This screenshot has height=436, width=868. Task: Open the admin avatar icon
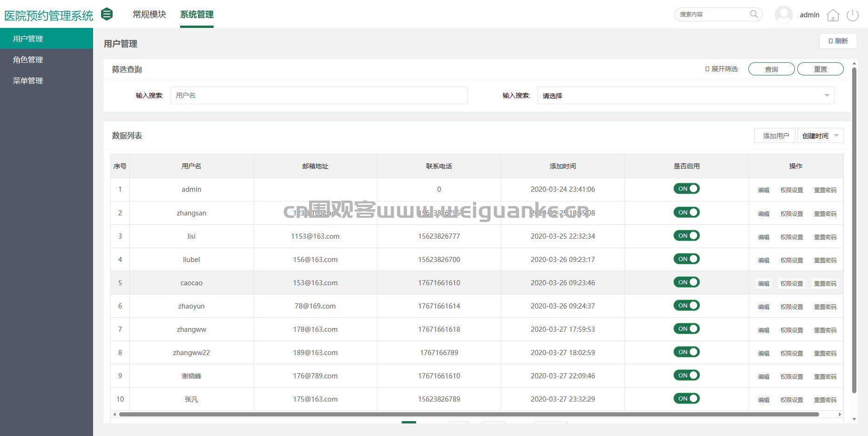point(784,15)
